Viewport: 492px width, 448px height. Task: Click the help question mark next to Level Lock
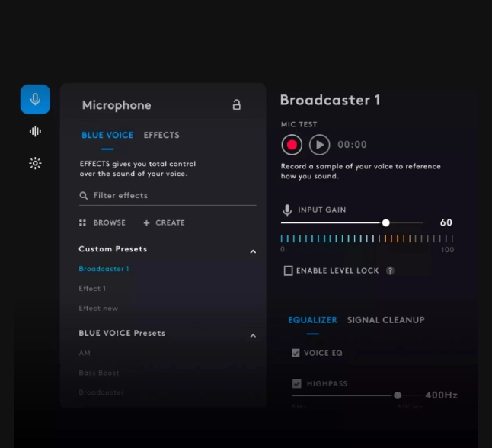point(390,270)
